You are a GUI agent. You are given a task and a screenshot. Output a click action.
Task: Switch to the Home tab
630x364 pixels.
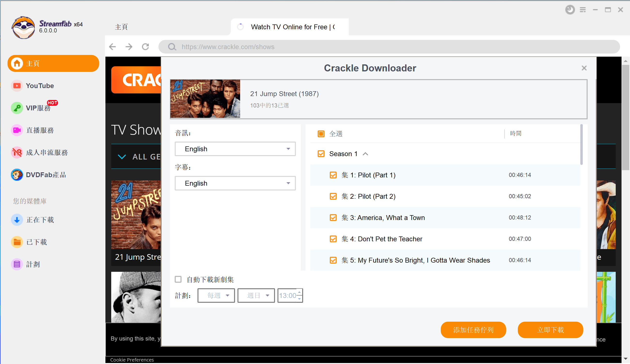pyautogui.click(x=121, y=27)
